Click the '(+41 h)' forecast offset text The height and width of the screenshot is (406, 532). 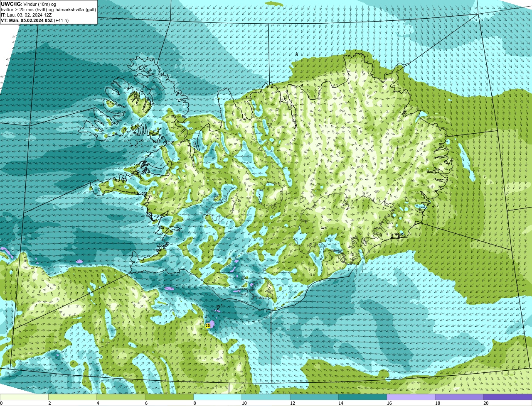click(62, 20)
